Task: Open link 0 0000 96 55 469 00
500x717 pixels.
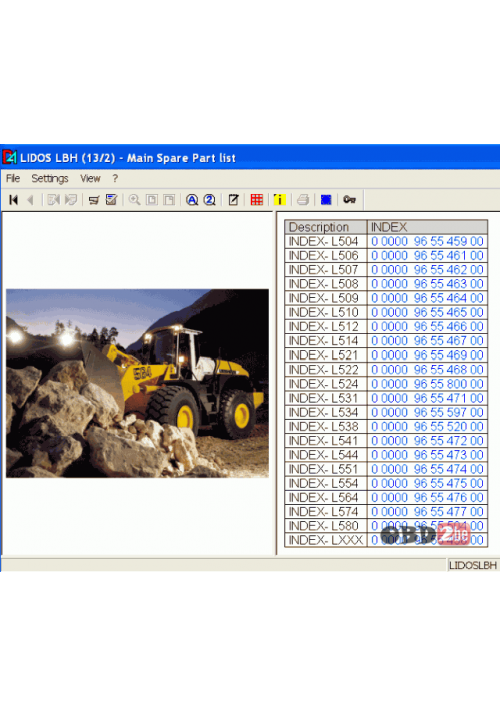Action: (427, 355)
